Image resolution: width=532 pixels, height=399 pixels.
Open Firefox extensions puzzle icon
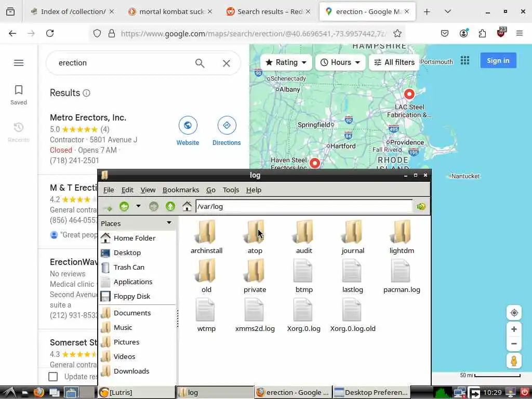[x=482, y=33]
